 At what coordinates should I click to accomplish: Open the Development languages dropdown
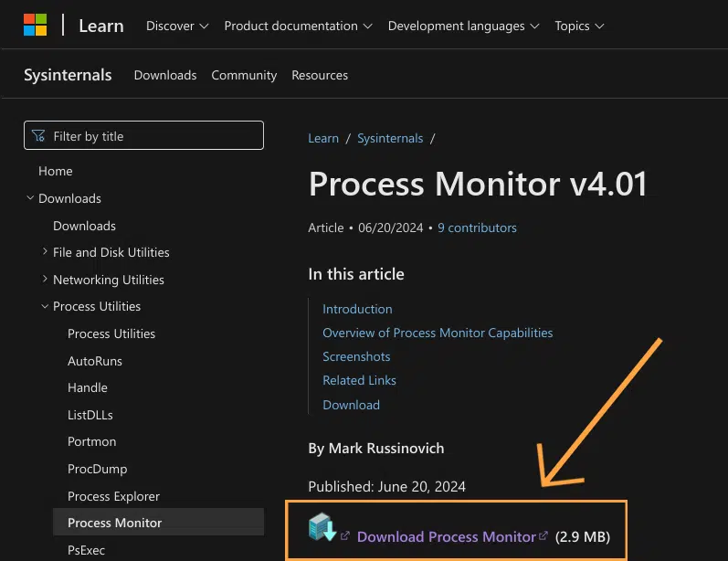pyautogui.click(x=463, y=26)
